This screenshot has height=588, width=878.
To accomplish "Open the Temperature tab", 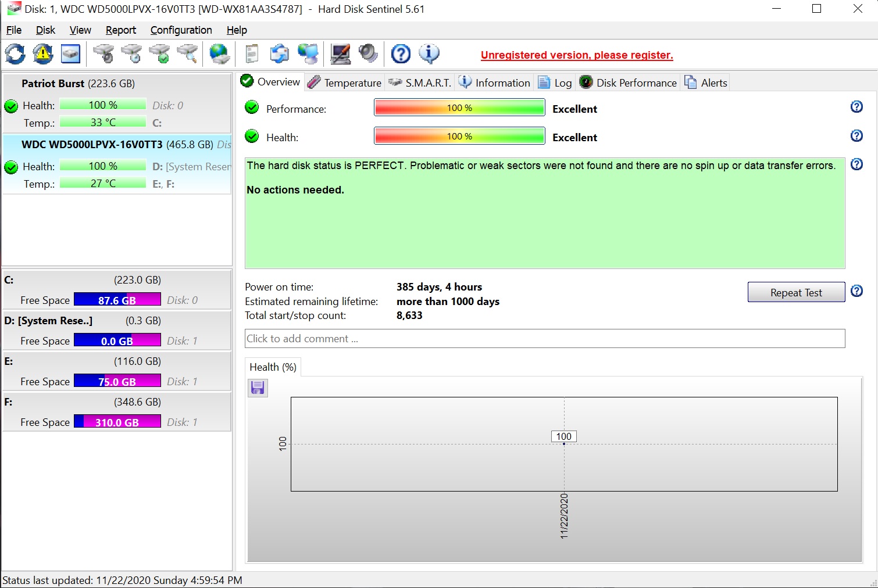I will [345, 83].
